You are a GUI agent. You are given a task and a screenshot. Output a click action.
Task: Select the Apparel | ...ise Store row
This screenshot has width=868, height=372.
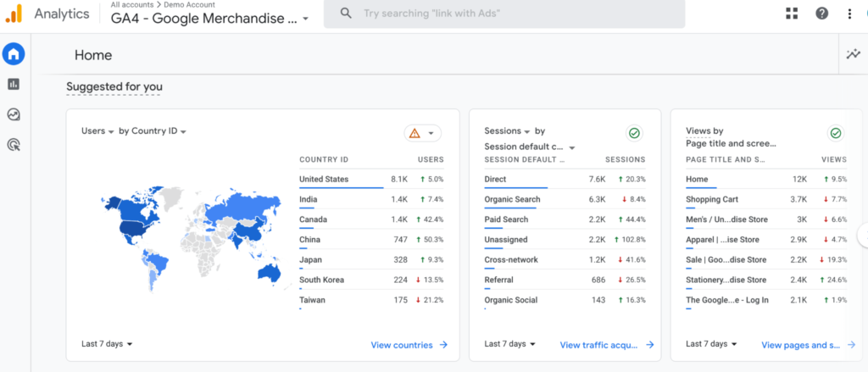click(766, 240)
